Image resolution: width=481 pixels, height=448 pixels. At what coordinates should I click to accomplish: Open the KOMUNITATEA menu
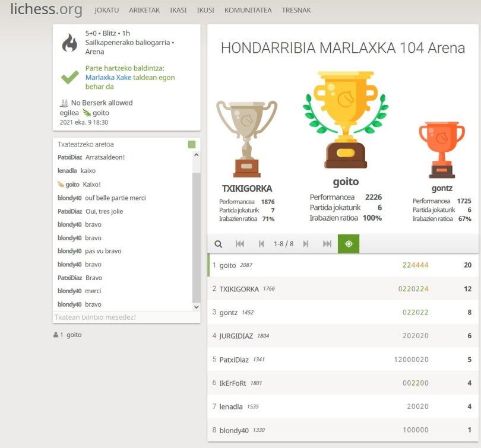point(248,11)
